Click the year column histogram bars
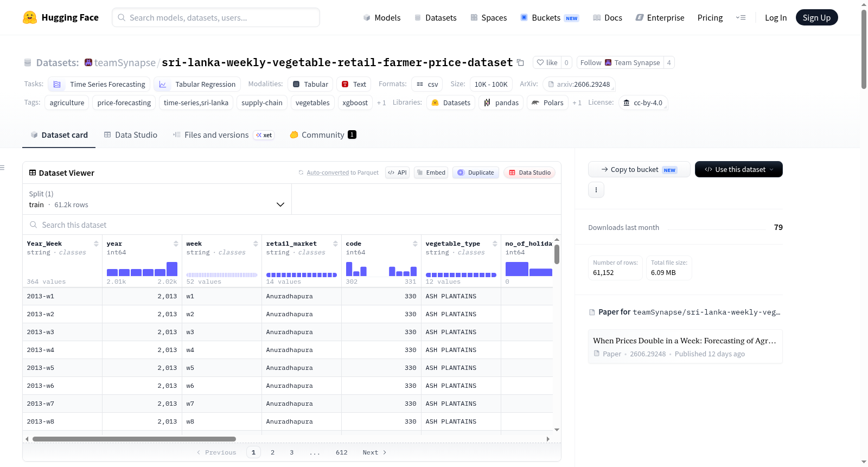This screenshot has height=467, width=868. point(142,269)
